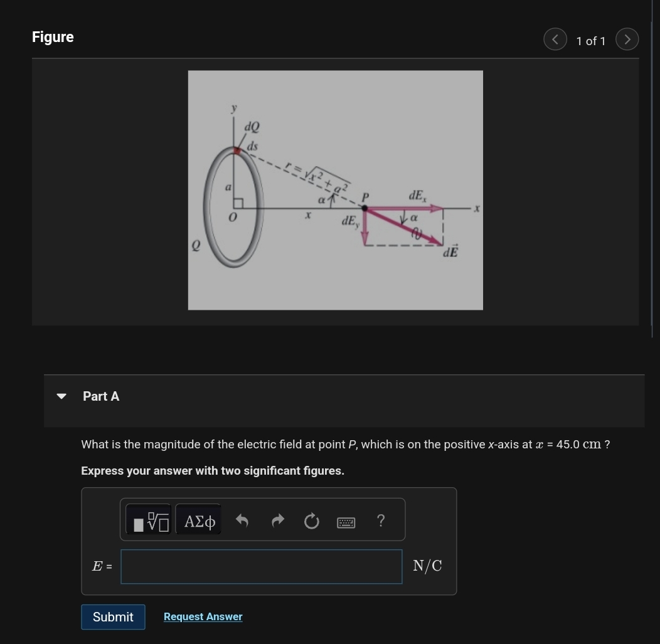
Task: Open the math templates palette in the equation toolbar
Action: 149,520
